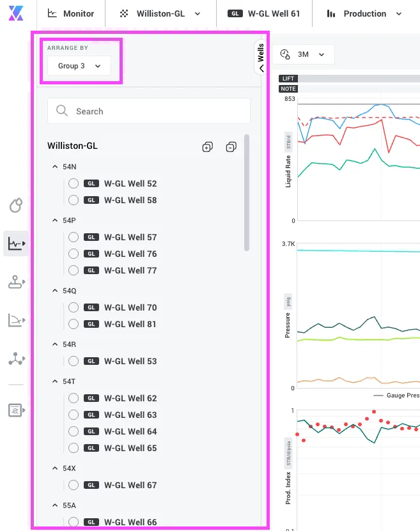
Task: Collapse the 54X group
Action: click(x=55, y=468)
